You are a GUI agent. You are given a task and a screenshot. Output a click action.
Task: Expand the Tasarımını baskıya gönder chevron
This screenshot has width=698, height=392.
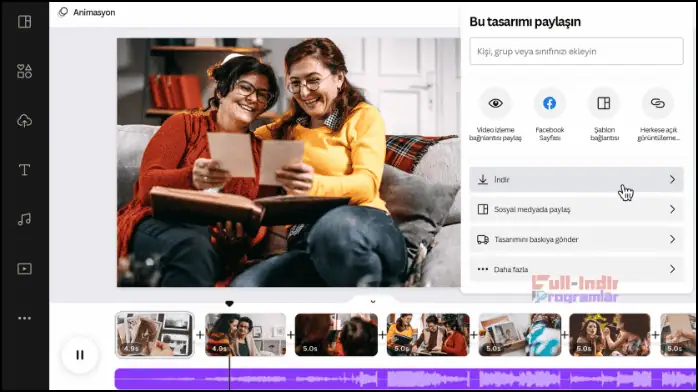[672, 239]
